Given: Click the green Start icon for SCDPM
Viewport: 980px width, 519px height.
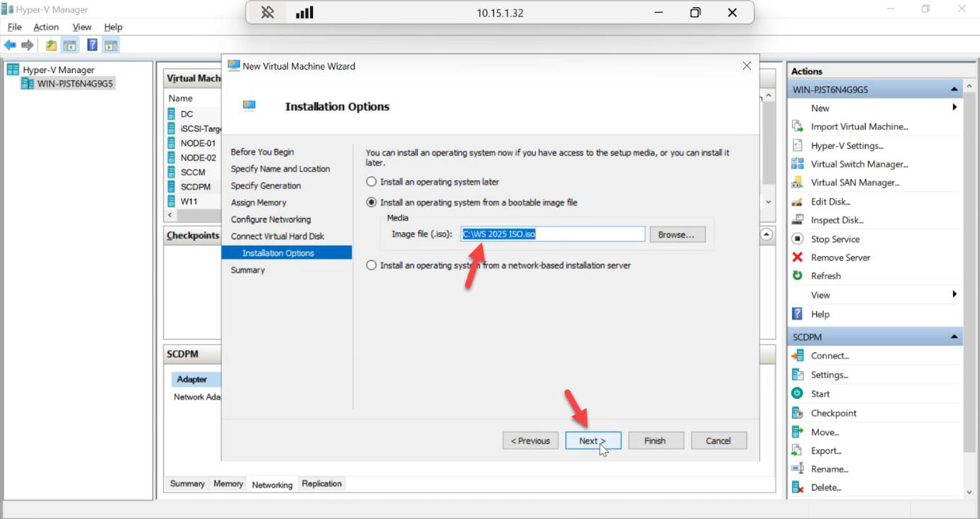Looking at the screenshot, I should click(x=798, y=393).
